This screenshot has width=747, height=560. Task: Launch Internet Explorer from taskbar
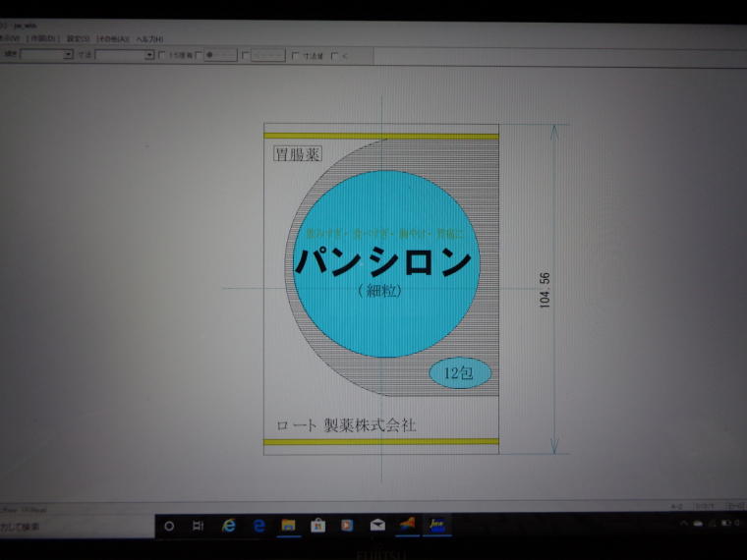[229, 526]
